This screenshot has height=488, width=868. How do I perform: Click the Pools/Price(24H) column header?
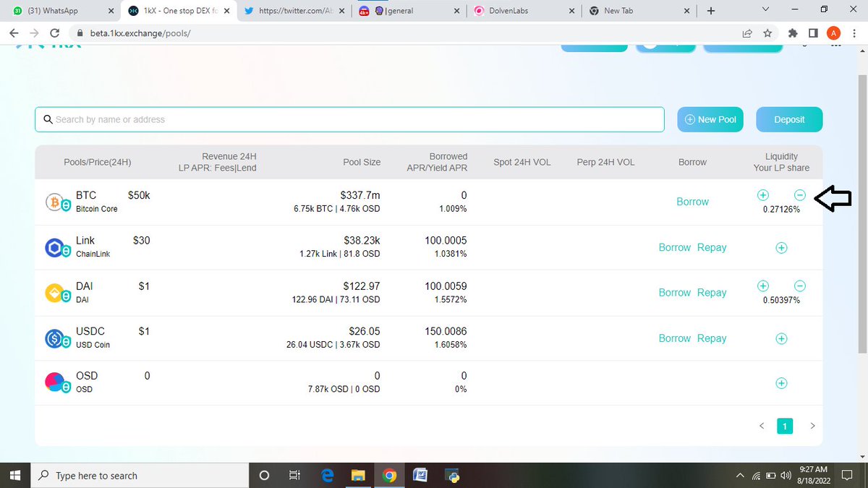coord(98,162)
